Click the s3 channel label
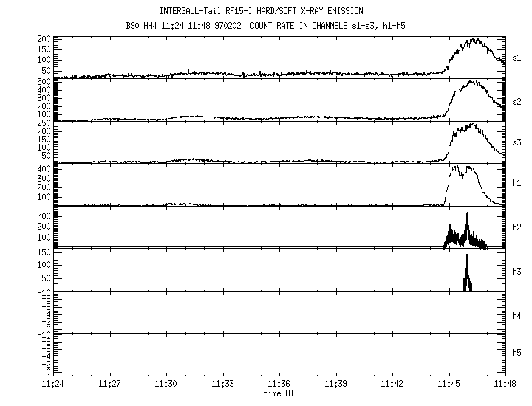 [518, 142]
